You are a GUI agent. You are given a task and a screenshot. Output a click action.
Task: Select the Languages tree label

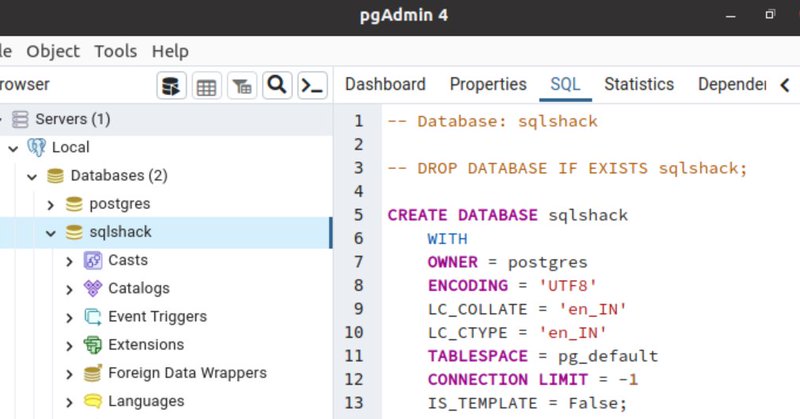pyautogui.click(x=146, y=401)
